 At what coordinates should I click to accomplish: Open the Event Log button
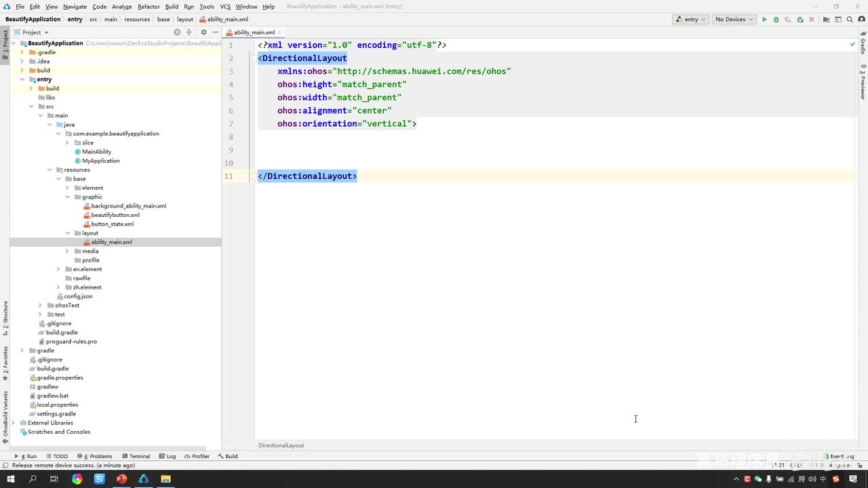click(841, 456)
